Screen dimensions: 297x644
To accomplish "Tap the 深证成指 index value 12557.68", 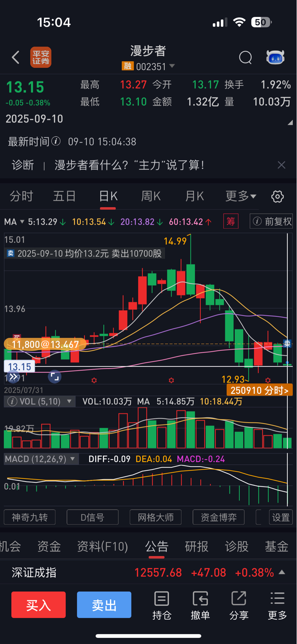I will (x=158, y=572).
